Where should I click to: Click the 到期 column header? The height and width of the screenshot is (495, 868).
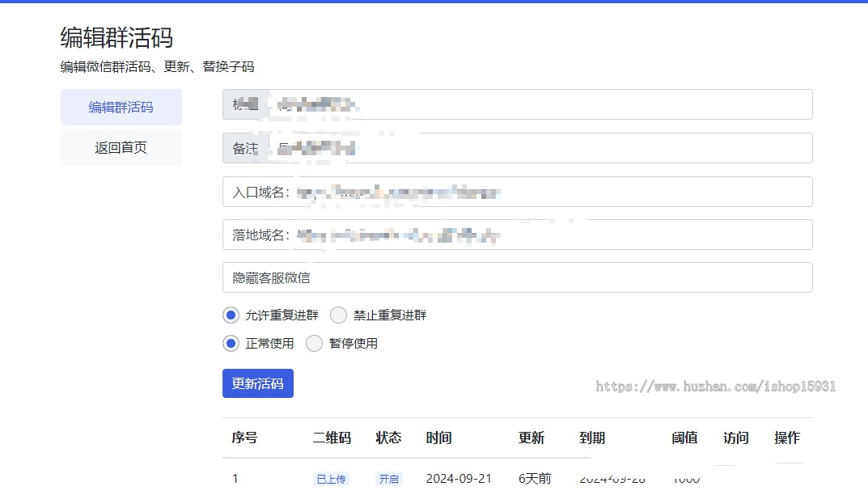(592, 438)
